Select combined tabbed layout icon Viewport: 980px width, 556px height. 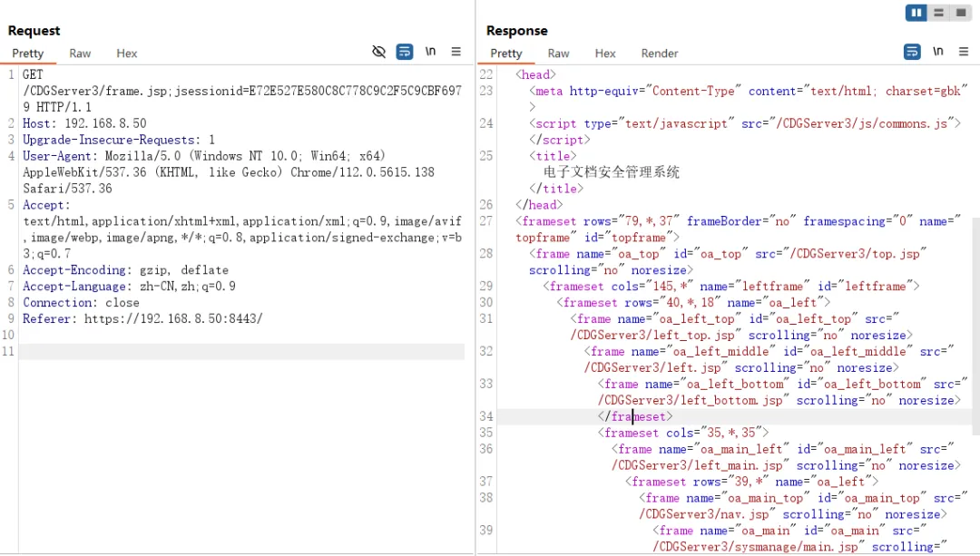[x=961, y=13]
